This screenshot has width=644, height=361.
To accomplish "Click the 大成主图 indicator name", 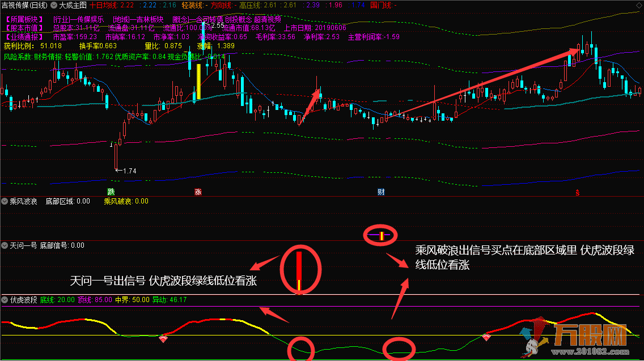I will pos(73,5).
